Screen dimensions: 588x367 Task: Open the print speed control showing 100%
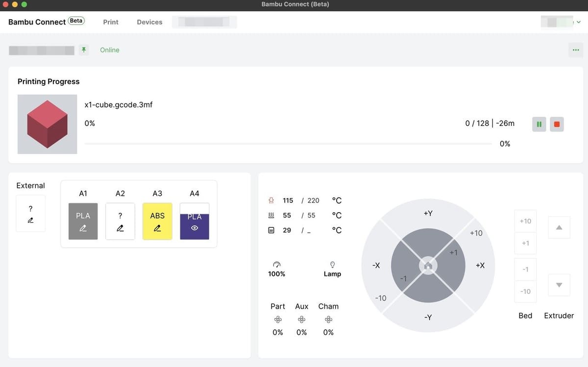(277, 269)
